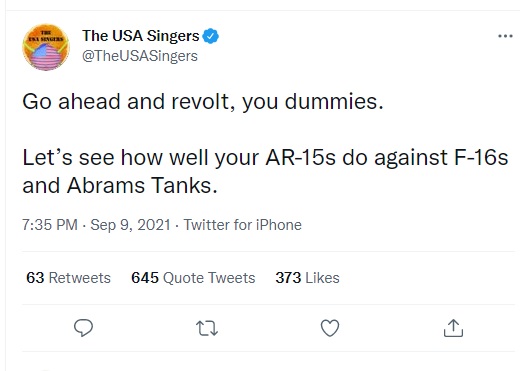Select the Sep 9, 2021 date
The image size is (520, 371).
tap(130, 225)
